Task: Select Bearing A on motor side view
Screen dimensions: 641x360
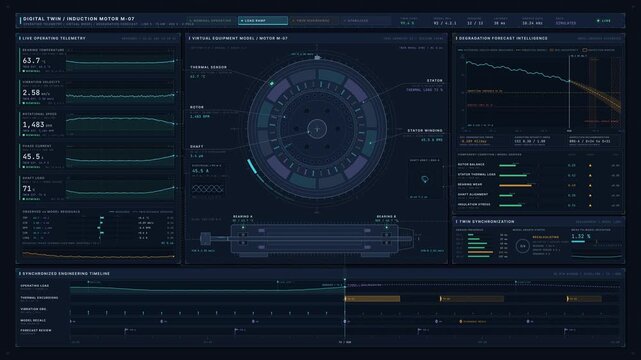Action: [x=242, y=217]
